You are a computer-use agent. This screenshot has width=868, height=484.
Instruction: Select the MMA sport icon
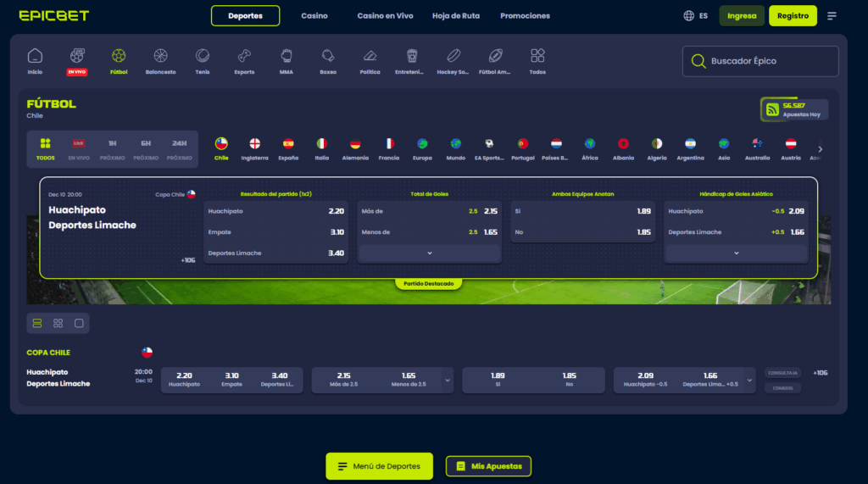click(x=287, y=62)
